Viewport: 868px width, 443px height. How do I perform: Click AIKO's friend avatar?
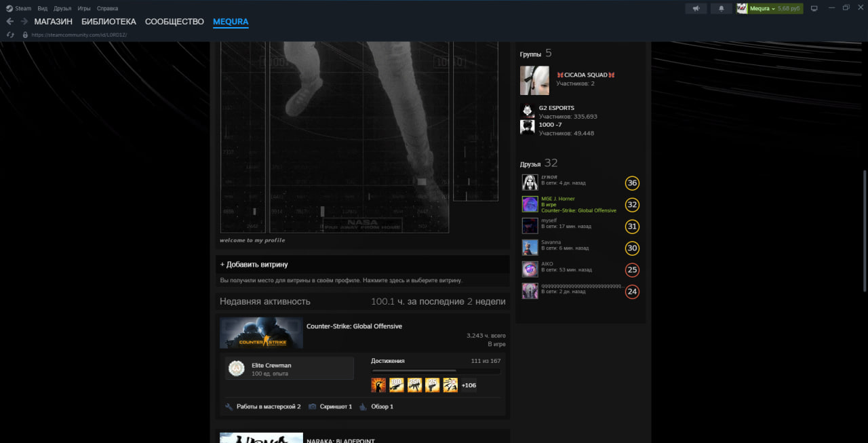[x=530, y=269]
